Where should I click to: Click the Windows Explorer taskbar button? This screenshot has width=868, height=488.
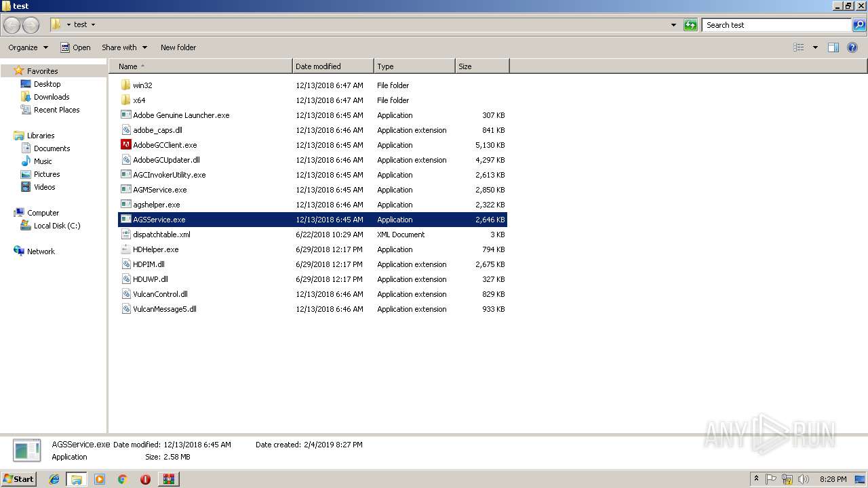77,479
